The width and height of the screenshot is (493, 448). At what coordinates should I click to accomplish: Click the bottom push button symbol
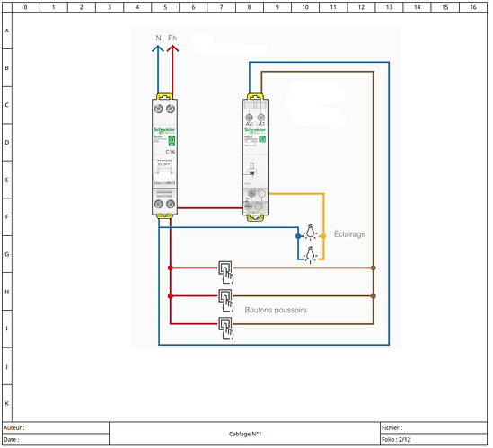226,329
